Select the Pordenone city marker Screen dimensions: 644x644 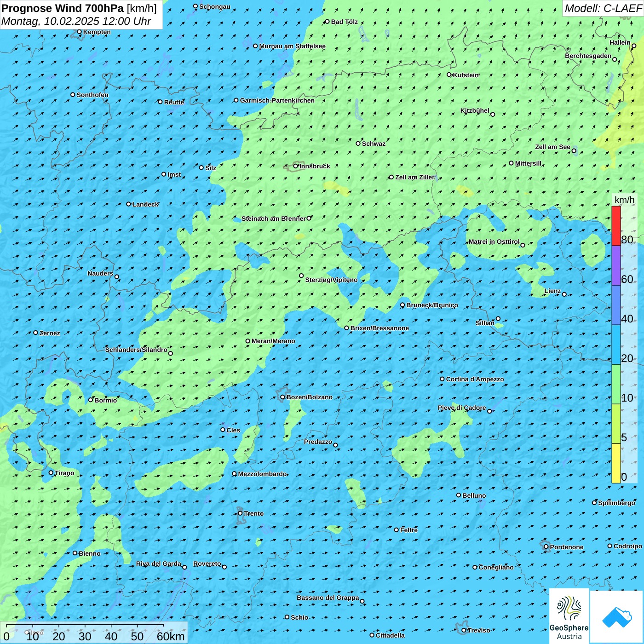546,546
